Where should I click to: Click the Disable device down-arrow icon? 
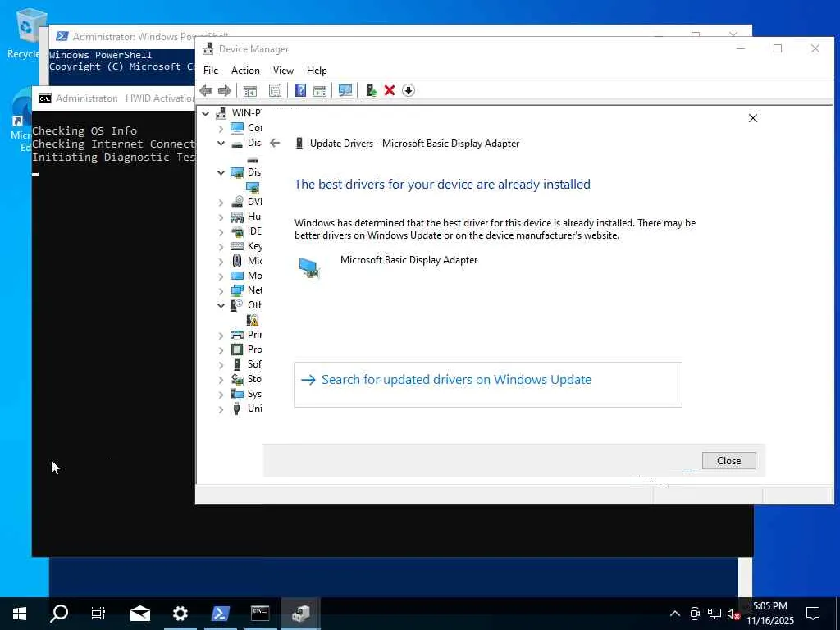click(x=409, y=90)
